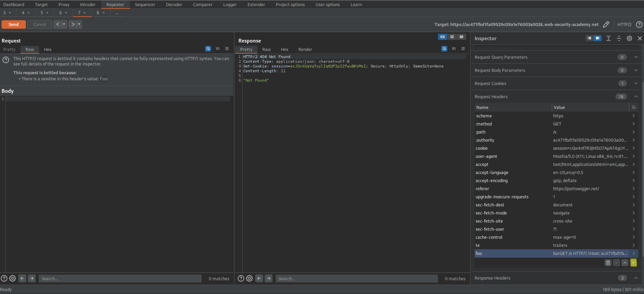The height and width of the screenshot is (294, 644).
Task: Switch response view to Render
Action: coord(305,50)
